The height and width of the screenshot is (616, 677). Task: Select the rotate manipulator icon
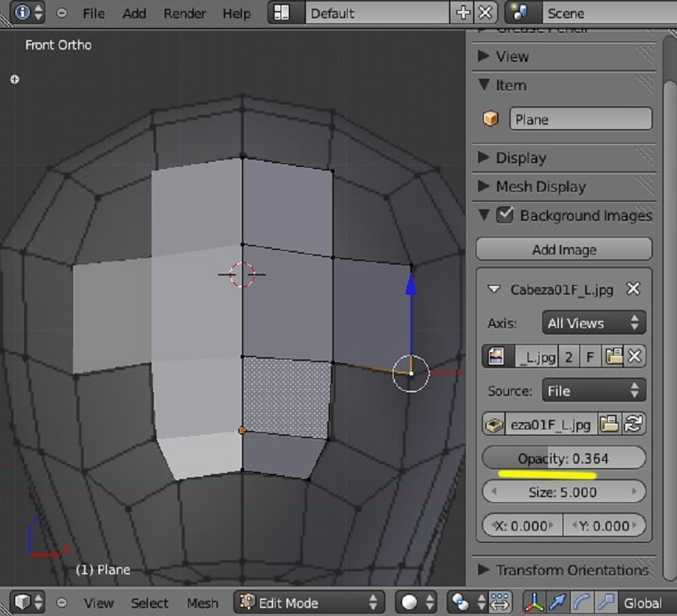point(582,602)
